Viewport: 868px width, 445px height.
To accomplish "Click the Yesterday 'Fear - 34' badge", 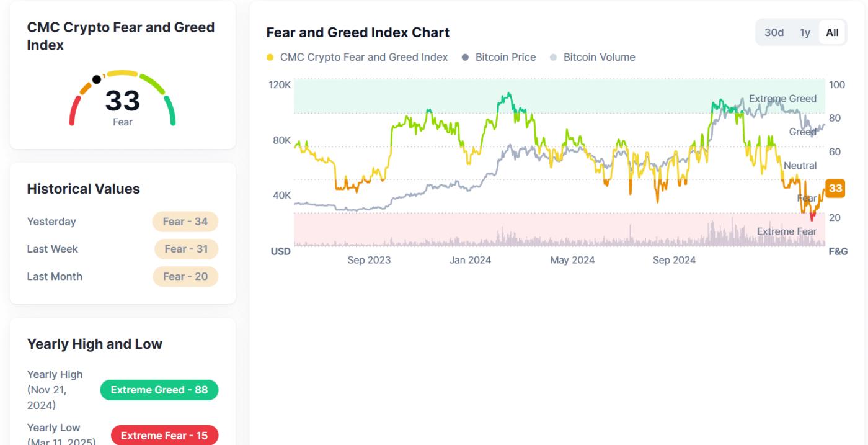I will click(185, 222).
